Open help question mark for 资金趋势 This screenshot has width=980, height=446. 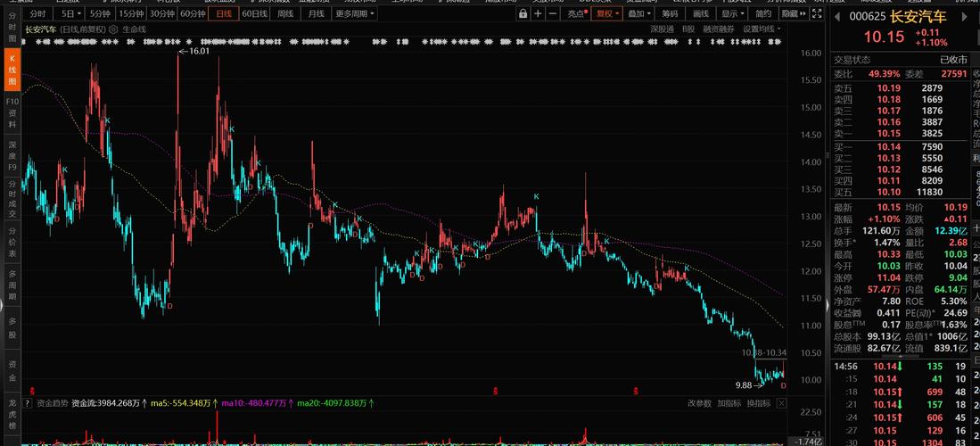tap(27, 403)
